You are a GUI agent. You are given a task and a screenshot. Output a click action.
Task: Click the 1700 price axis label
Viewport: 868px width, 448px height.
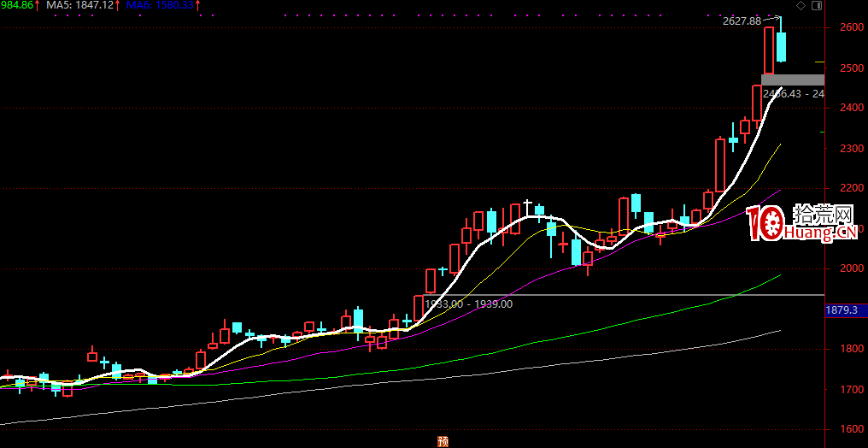click(850, 389)
